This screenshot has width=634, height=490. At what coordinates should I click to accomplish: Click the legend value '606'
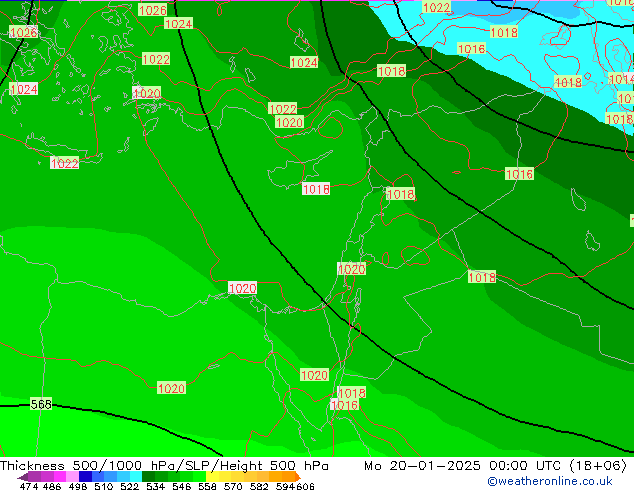coord(305,486)
